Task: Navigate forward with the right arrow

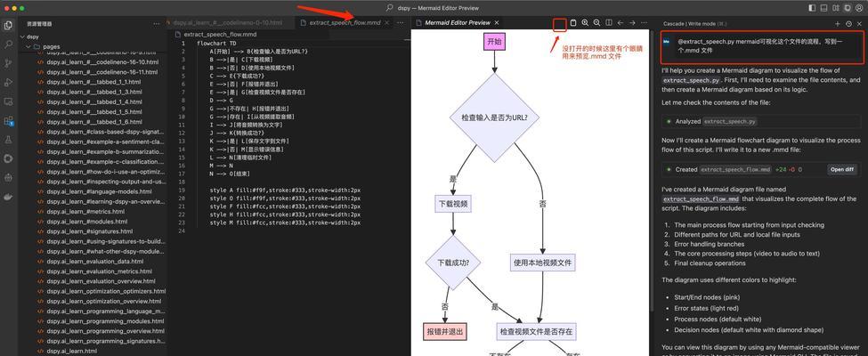Action: pyautogui.click(x=632, y=23)
